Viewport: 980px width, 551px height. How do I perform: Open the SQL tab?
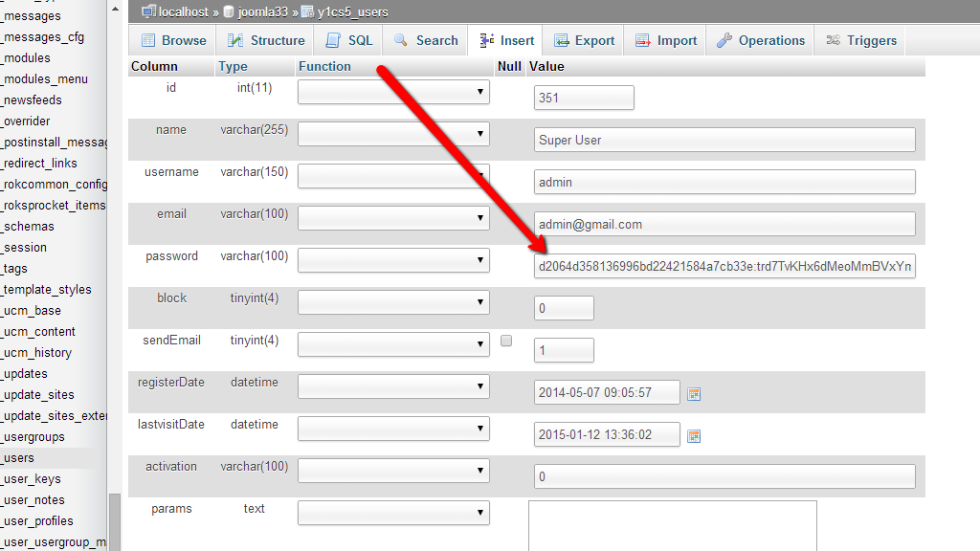[x=349, y=40]
